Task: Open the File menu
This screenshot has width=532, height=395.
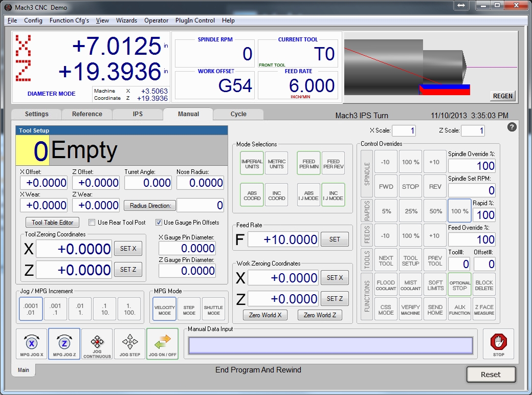Action: click(x=12, y=20)
